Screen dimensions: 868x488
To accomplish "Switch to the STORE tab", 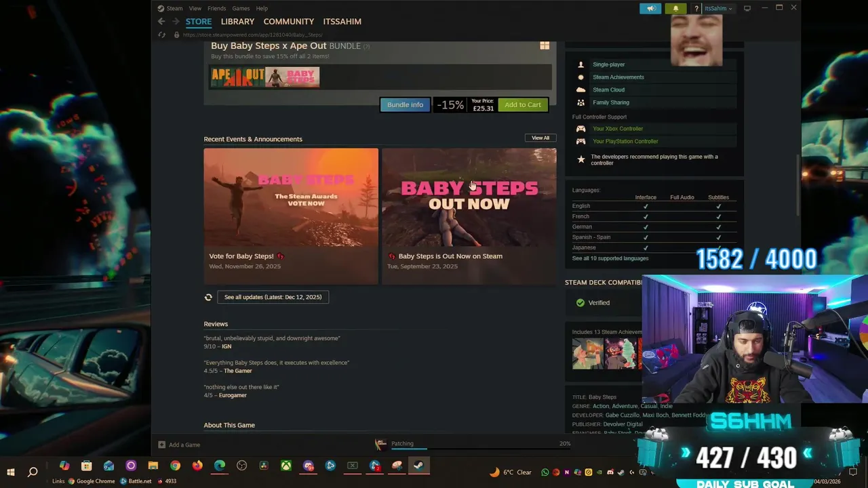I will (x=199, y=22).
